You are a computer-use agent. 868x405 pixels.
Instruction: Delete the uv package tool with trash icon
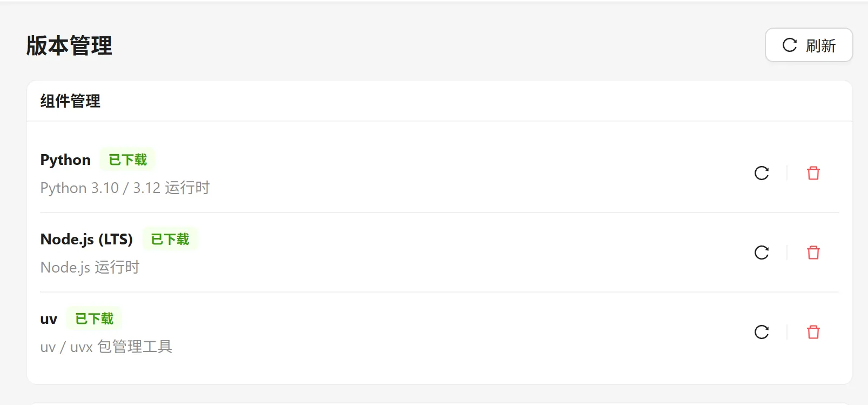point(813,332)
